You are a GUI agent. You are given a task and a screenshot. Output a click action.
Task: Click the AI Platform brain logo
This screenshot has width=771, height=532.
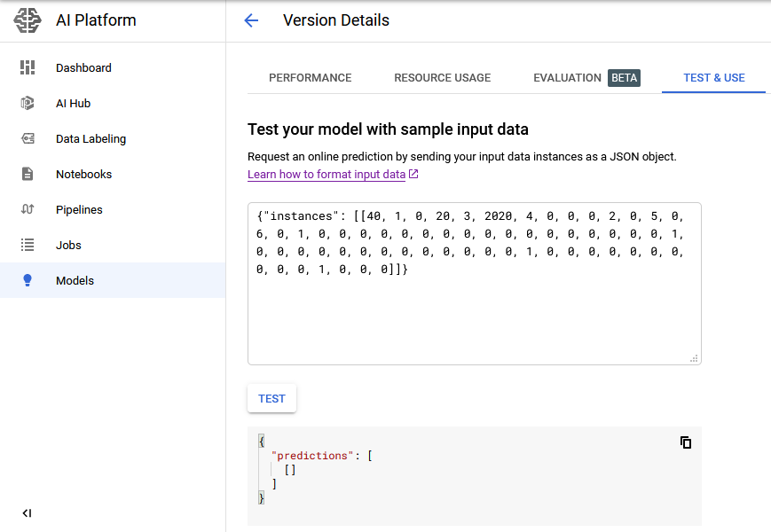28,20
